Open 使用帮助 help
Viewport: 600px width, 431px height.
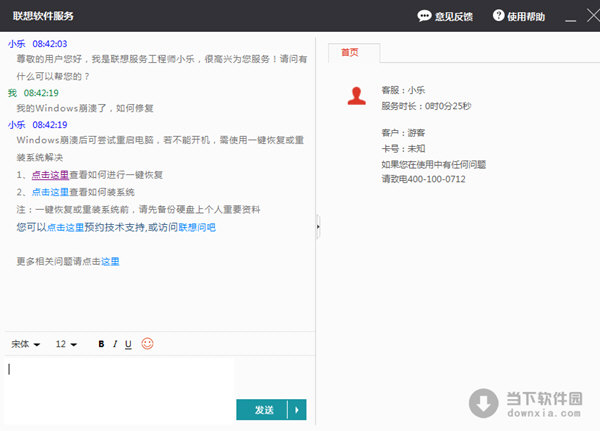(518, 16)
